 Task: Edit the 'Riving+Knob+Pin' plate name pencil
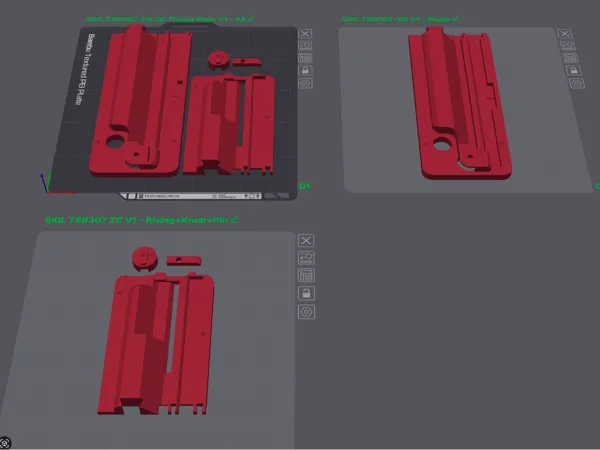click(235, 220)
